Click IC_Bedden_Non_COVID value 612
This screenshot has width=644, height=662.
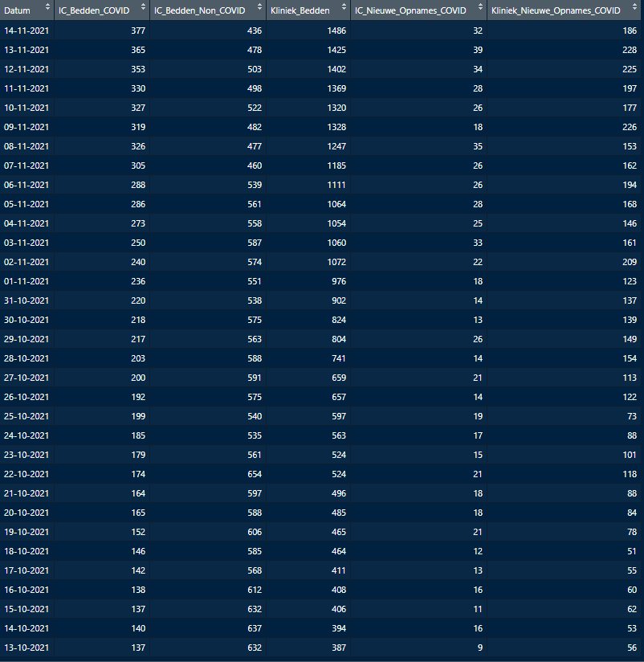pyautogui.click(x=255, y=590)
